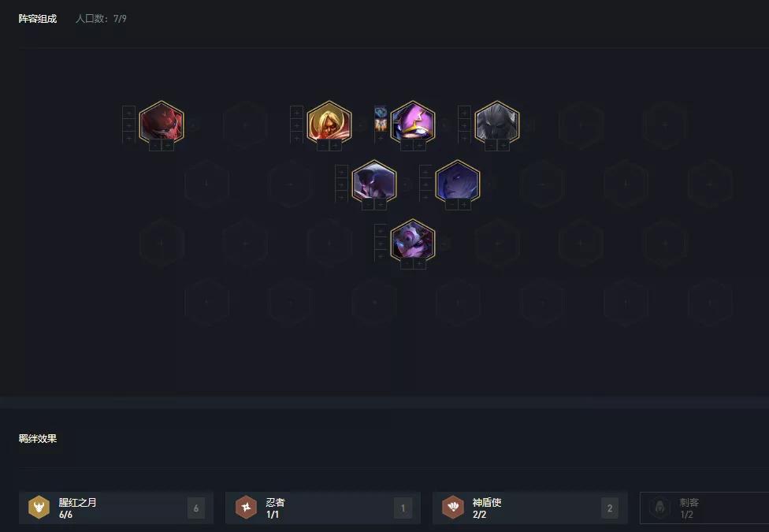Click the blue item equipped on Kennen
Viewport: 769px width, 532px height.
[381, 113]
